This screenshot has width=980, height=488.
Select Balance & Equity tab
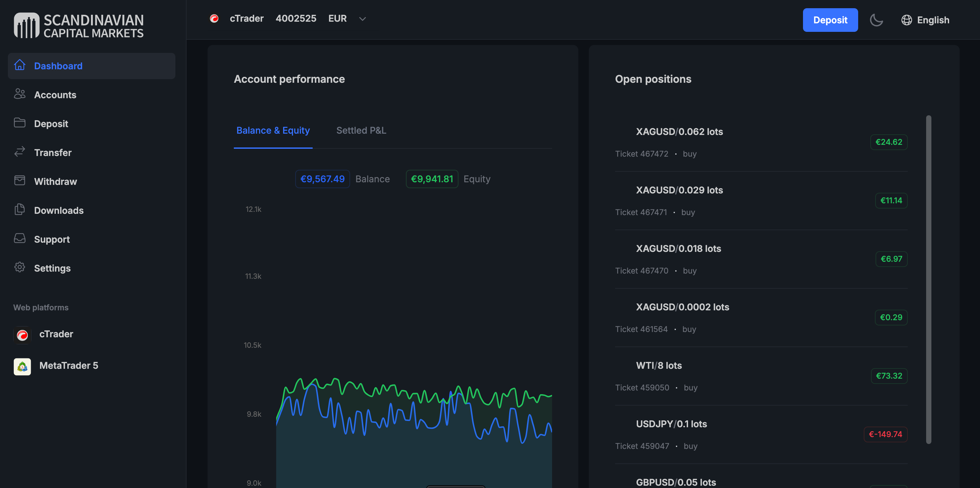pos(273,130)
